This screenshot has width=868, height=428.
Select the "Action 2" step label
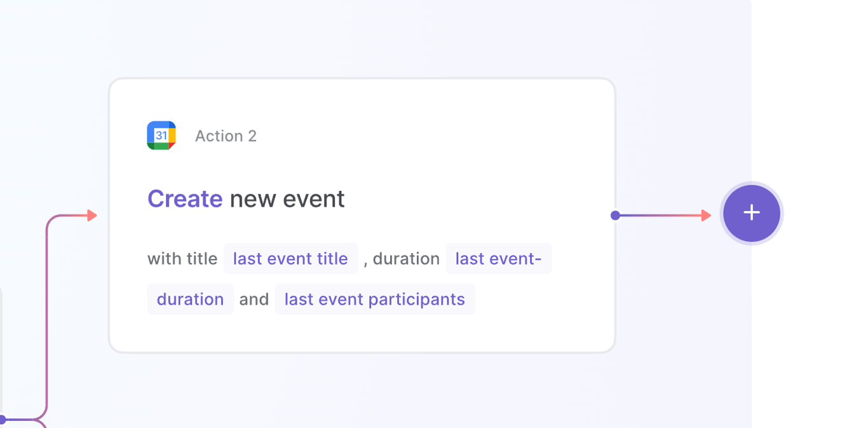click(226, 136)
